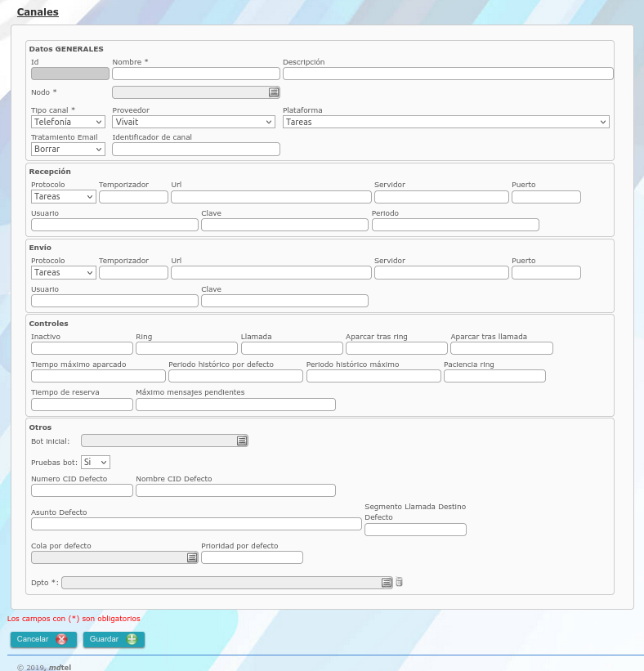Click the Periodo histórico máximo field
Viewport: 644px width, 671px height.
373,376
